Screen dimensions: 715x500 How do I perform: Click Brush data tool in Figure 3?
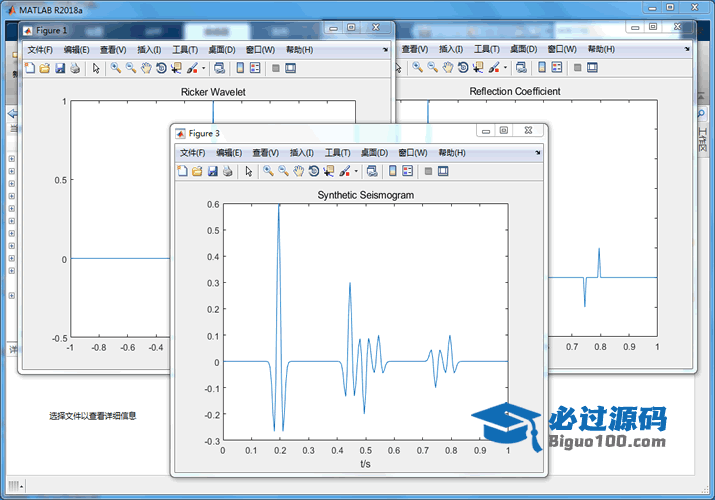pyautogui.click(x=345, y=171)
